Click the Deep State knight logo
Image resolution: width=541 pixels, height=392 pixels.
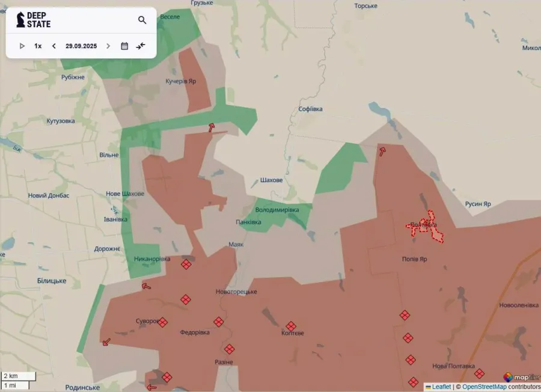click(x=21, y=20)
